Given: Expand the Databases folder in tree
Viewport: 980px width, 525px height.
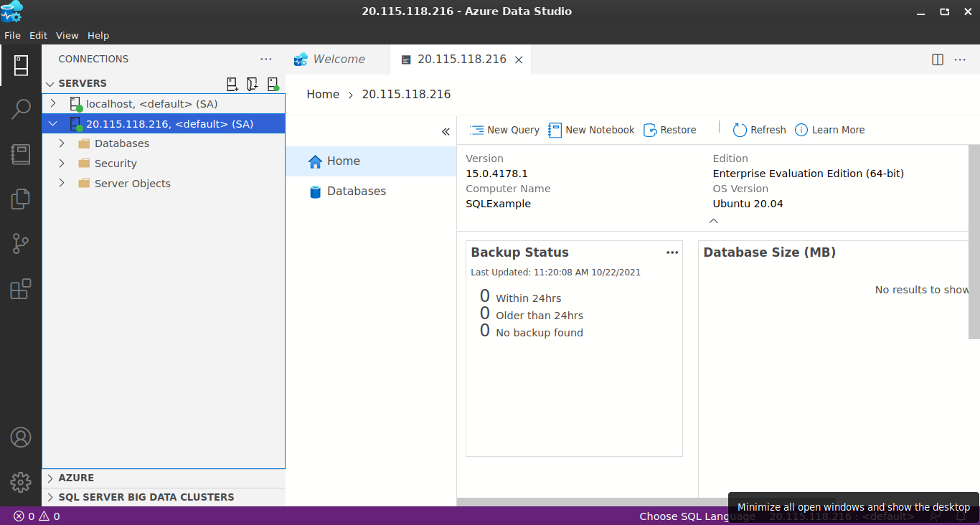Looking at the screenshot, I should [x=62, y=143].
